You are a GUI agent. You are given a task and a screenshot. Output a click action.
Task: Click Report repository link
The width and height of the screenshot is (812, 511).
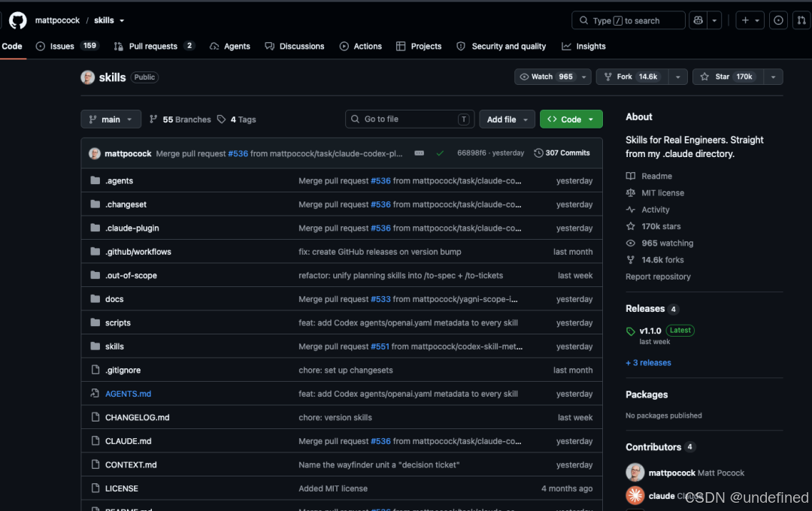(x=658, y=277)
